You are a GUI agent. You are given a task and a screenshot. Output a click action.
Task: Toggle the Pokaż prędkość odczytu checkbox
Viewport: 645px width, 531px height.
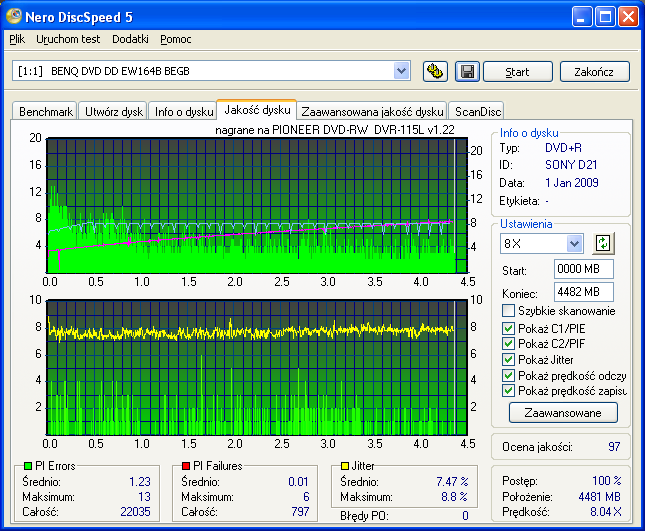pos(508,376)
